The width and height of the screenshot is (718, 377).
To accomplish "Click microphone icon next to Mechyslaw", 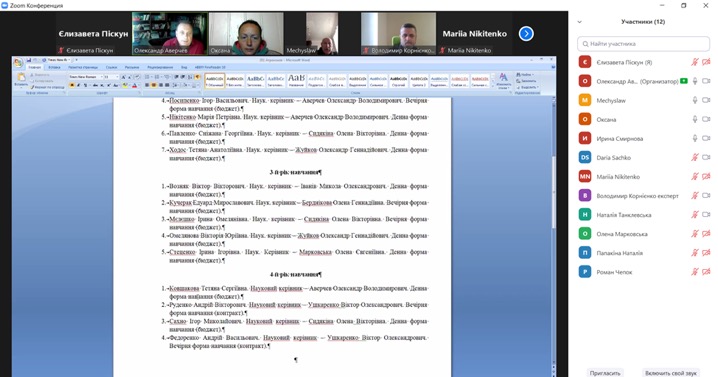I will [695, 100].
